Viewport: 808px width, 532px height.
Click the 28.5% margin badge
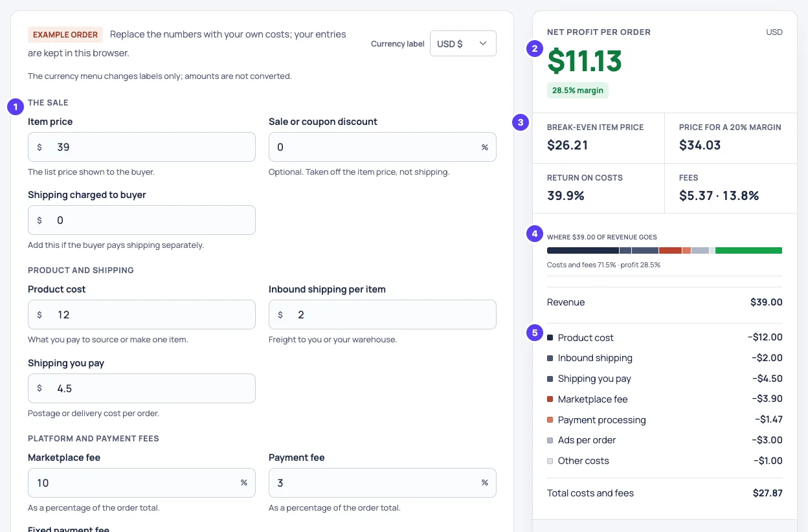(x=578, y=91)
